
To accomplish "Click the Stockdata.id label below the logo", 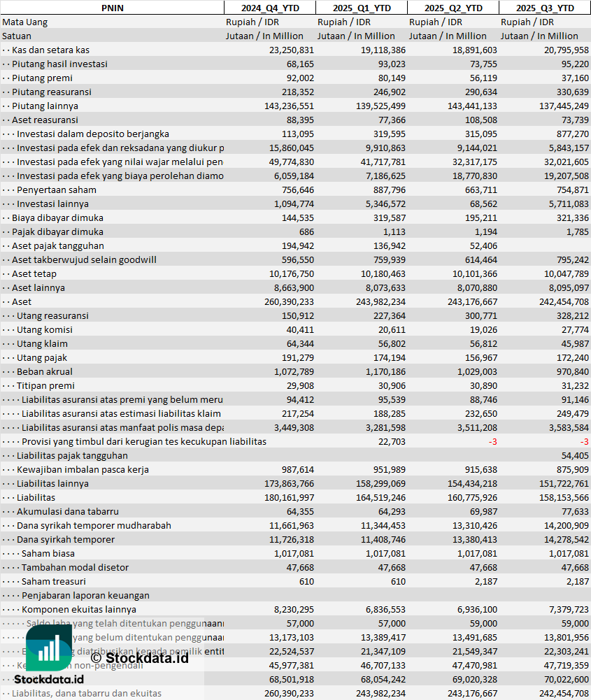I will [x=49, y=679].
